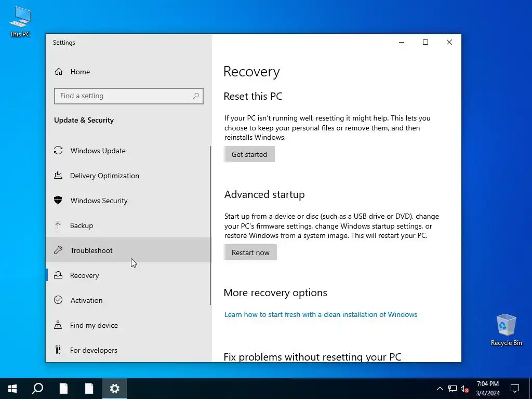Viewport: 532px width, 399px height.
Task: Open For developers settings
Action: [128, 350]
